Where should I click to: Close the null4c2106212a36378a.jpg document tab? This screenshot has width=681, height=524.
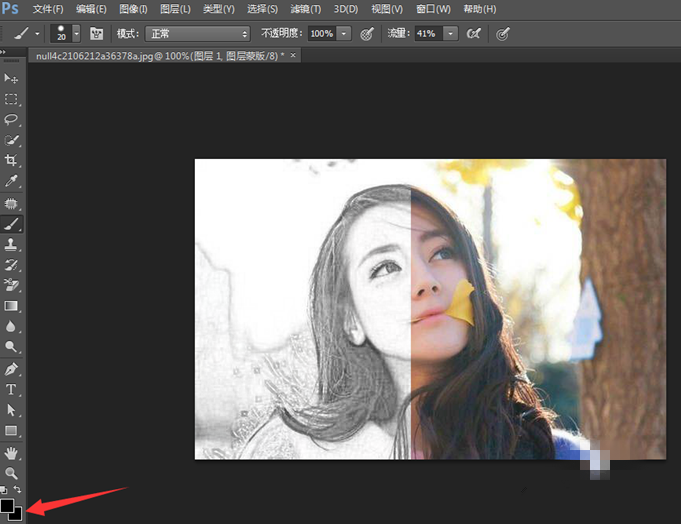point(293,56)
